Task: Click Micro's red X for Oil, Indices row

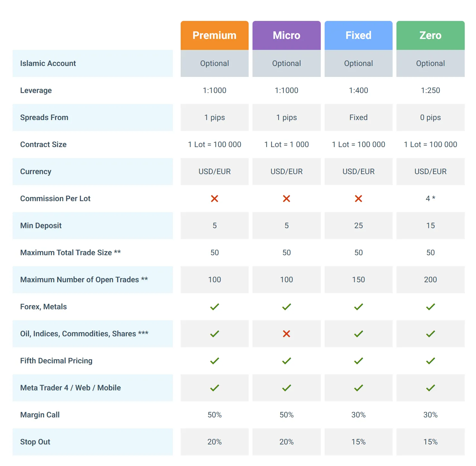Action: point(286,334)
